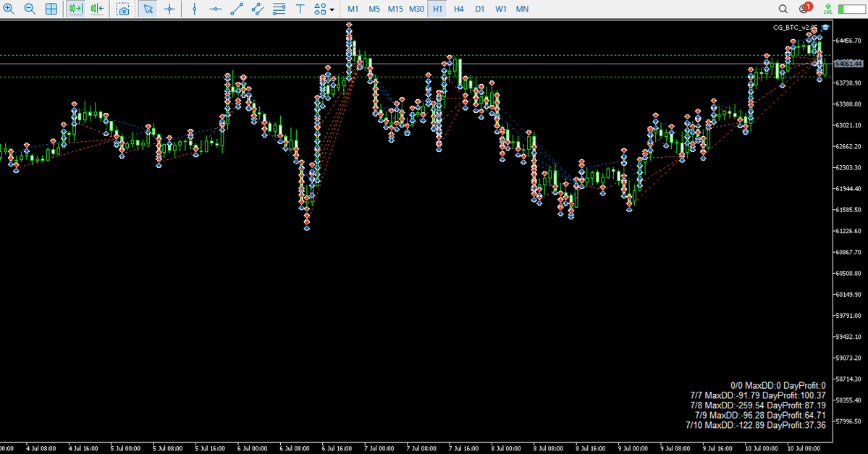The height and width of the screenshot is (454, 868).
Task: Zoom out on the chart
Action: (30, 9)
